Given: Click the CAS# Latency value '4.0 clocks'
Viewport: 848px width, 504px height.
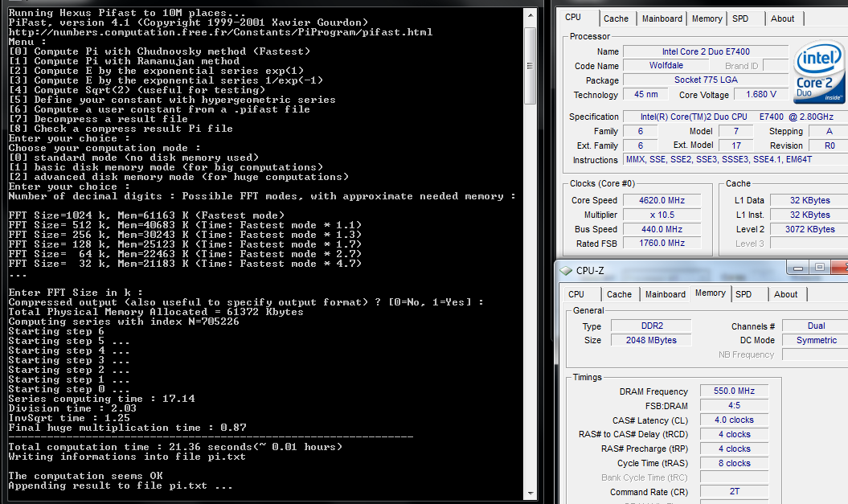Looking at the screenshot, I should point(734,420).
